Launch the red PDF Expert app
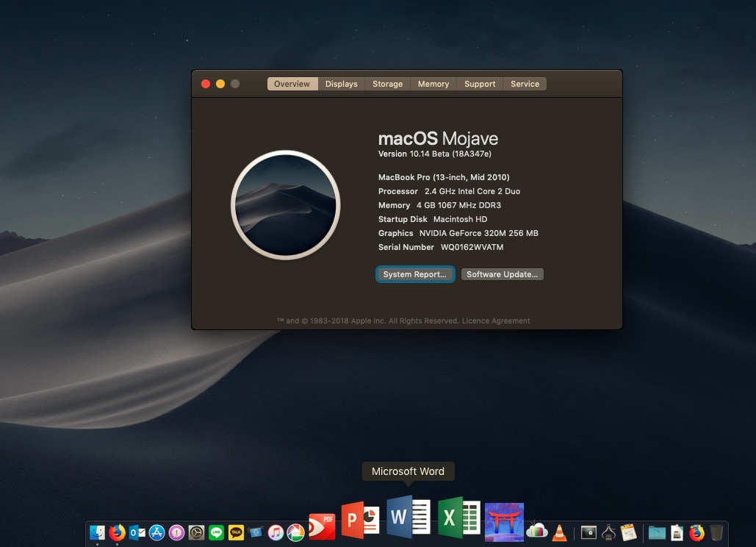The image size is (756, 547). click(x=322, y=526)
